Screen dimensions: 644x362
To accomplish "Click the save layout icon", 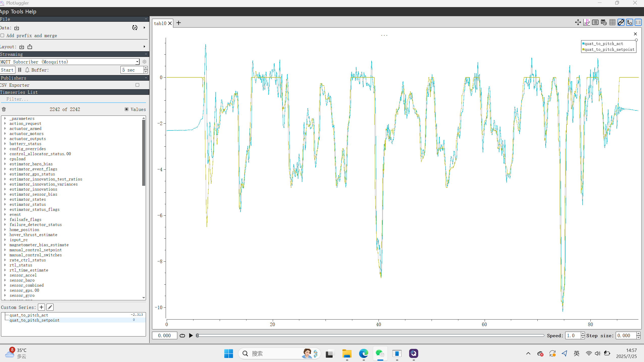I will (x=30, y=47).
